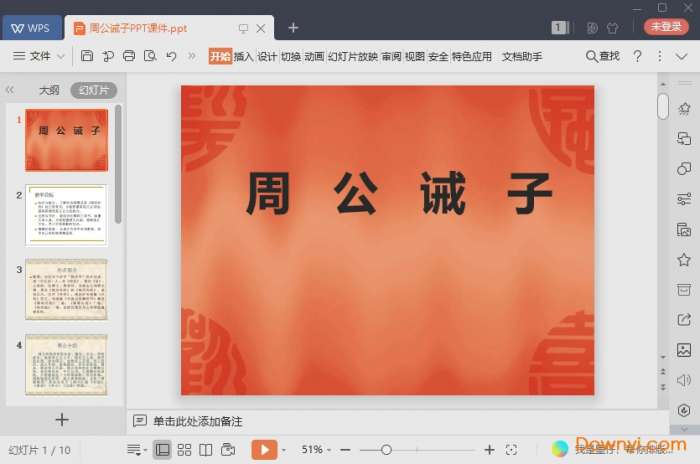Click the presenter camera icon in status bar
The height and width of the screenshot is (464, 700).
point(228,450)
